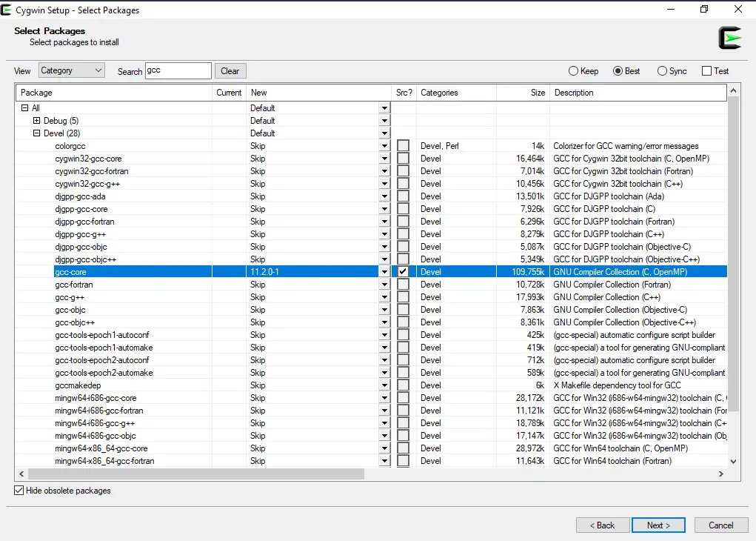
Task: Click the New column header
Action: coord(318,93)
